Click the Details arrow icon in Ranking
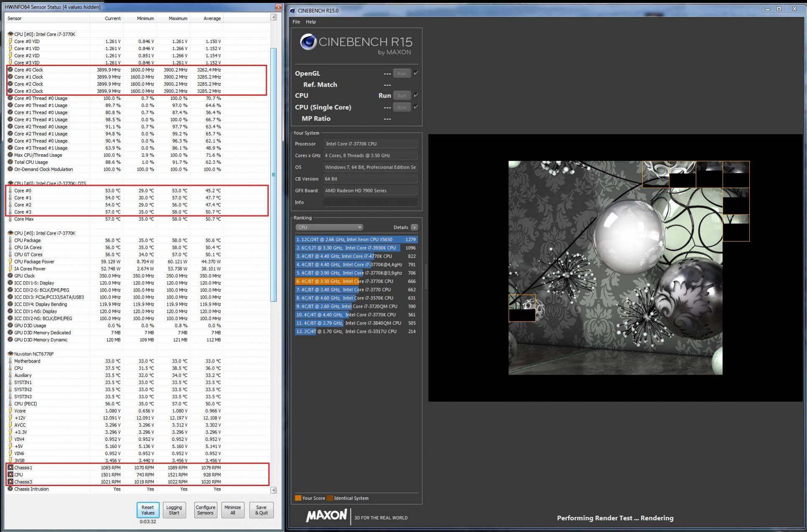The width and height of the screenshot is (807, 532). click(414, 228)
